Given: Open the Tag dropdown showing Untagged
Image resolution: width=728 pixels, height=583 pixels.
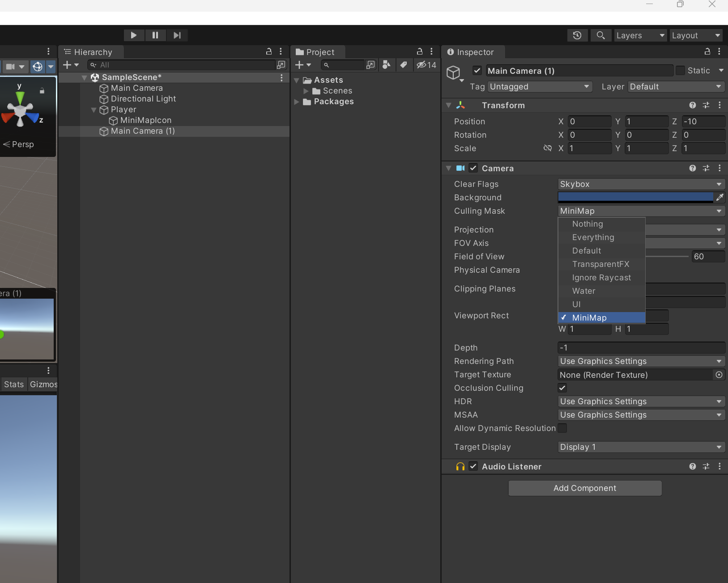Looking at the screenshot, I should pyautogui.click(x=540, y=87).
